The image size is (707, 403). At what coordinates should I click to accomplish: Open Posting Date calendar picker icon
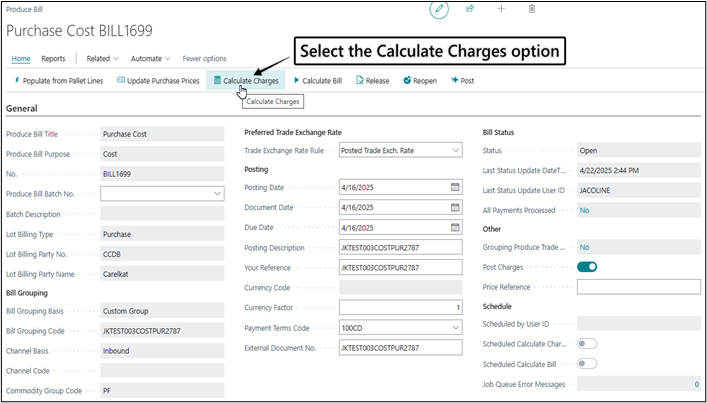pos(455,187)
